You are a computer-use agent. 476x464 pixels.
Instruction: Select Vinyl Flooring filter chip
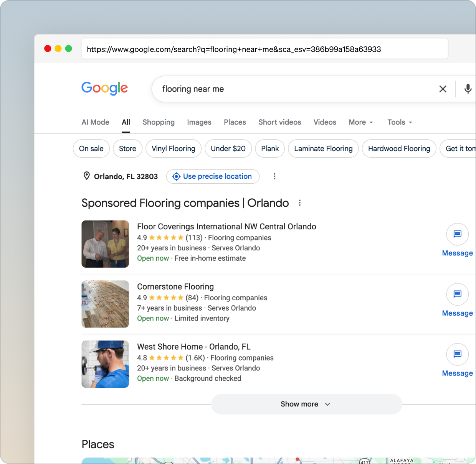coord(174,148)
